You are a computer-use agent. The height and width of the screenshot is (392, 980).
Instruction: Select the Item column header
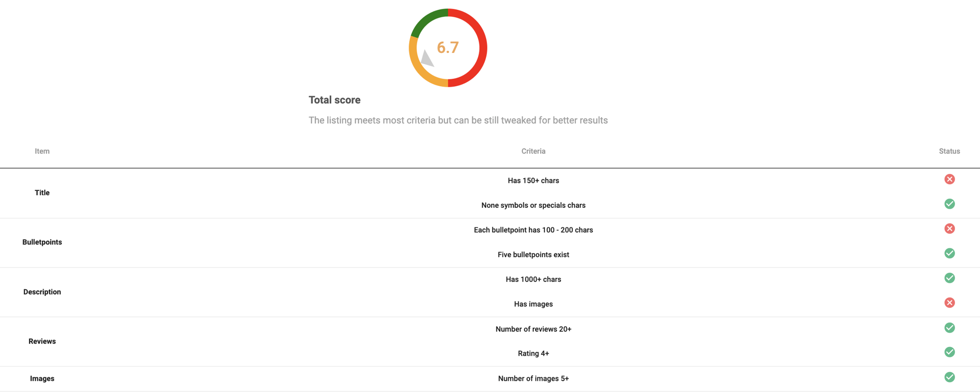42,151
